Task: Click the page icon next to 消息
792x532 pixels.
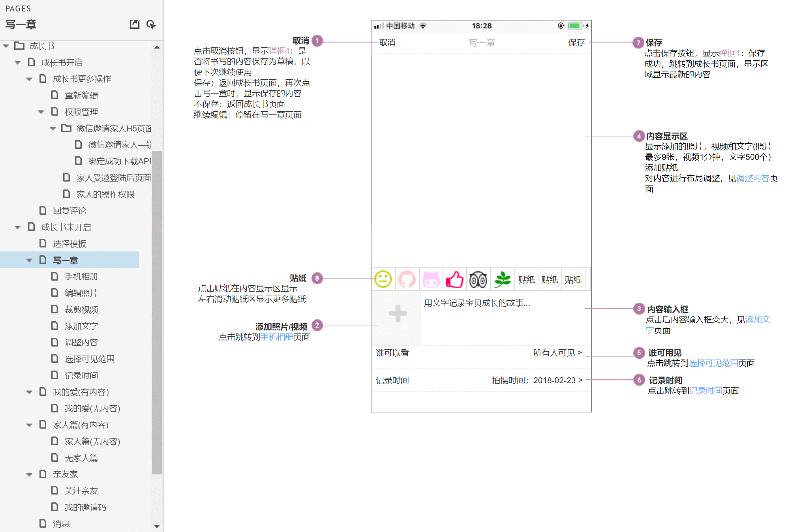Action: click(x=43, y=524)
